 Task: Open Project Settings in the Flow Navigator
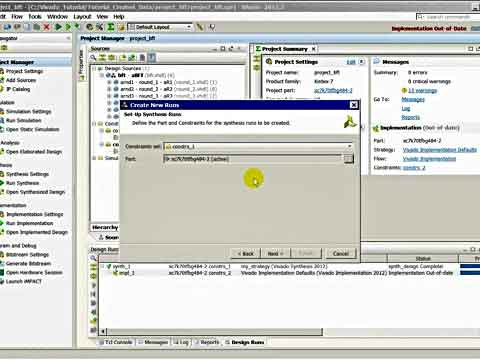coord(24,71)
